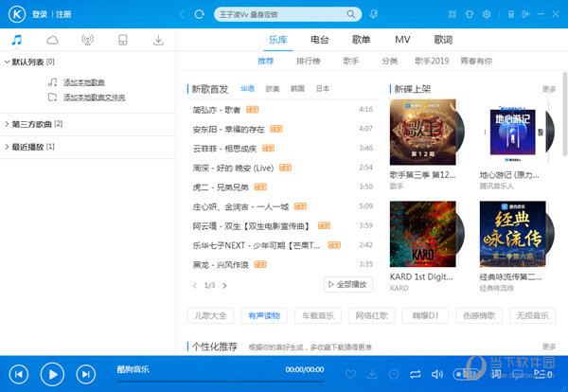The image size is (568, 392).
Task: Open the download manager icon in sidebar
Action: [x=158, y=40]
